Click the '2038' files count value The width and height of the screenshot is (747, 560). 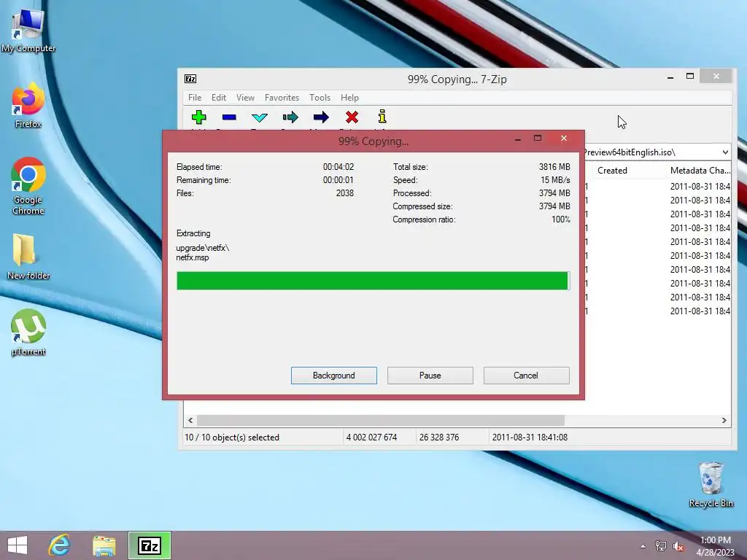point(345,193)
